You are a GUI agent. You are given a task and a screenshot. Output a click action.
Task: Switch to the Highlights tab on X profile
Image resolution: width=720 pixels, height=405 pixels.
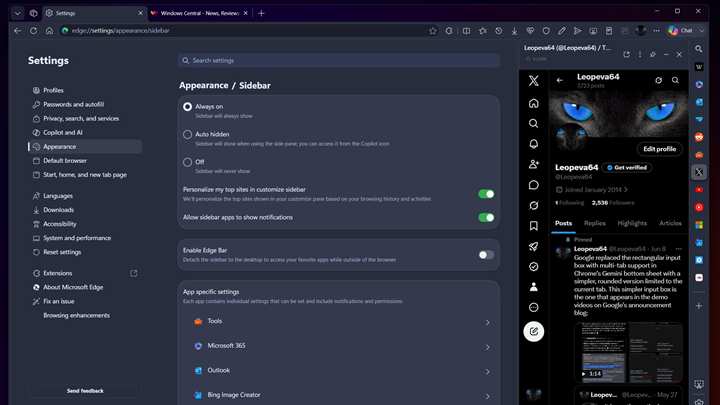click(632, 223)
